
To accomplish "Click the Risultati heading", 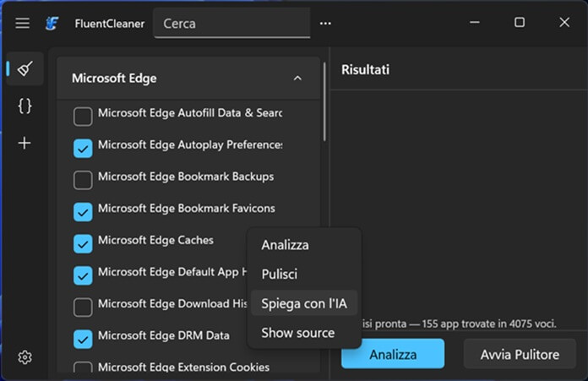I will 365,69.
